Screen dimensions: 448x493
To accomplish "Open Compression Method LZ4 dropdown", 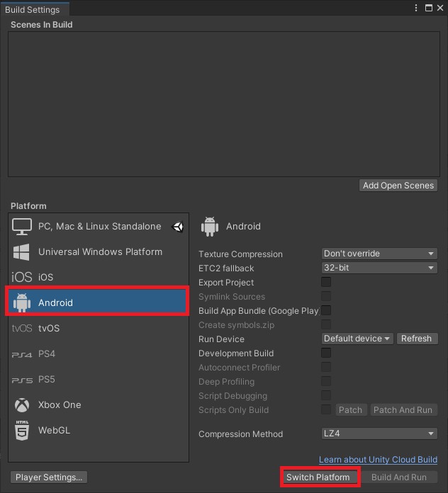I will 379,433.
